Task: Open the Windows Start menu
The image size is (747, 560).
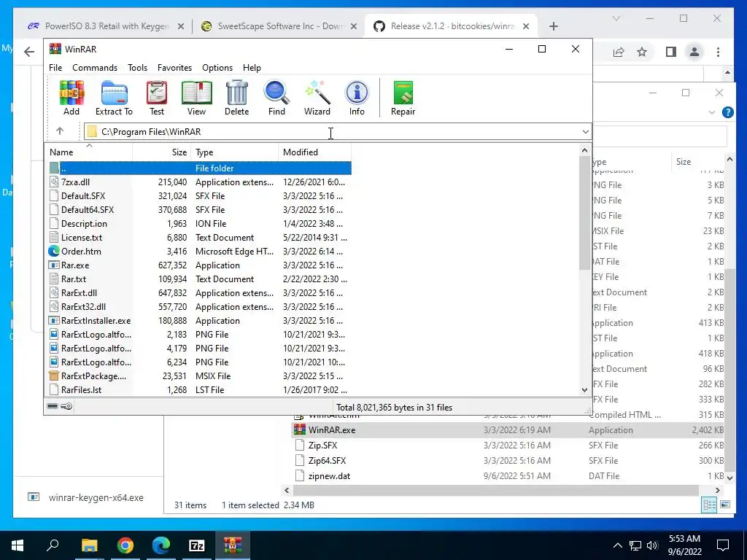Action: [18, 545]
